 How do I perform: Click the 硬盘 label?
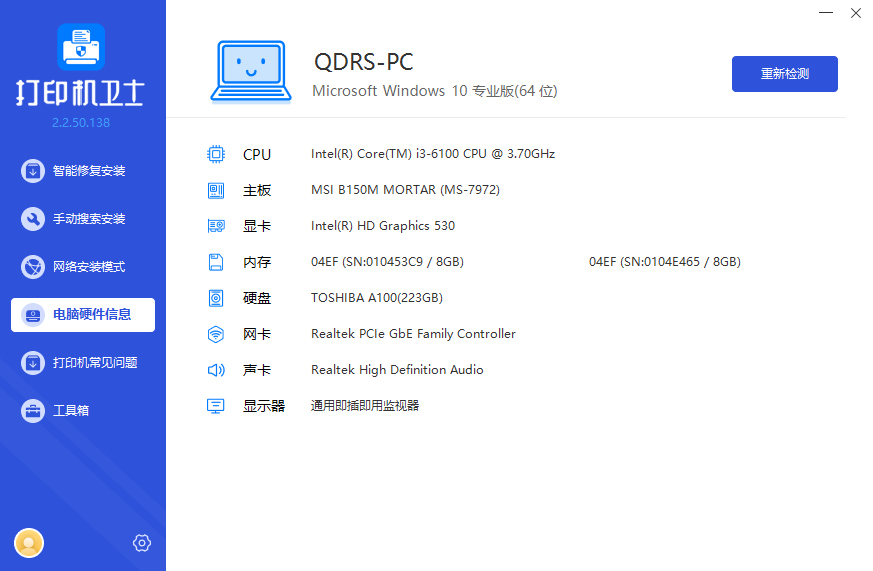click(x=257, y=298)
